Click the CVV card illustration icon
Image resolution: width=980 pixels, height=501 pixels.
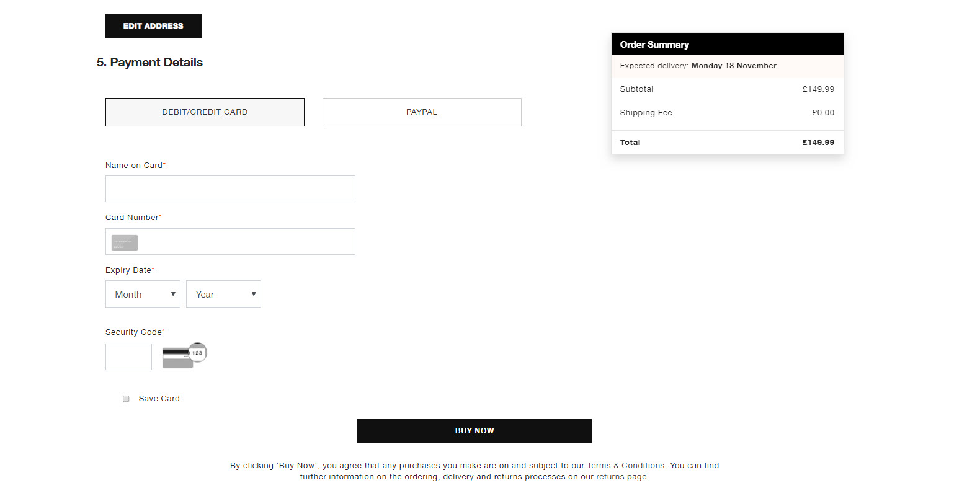(x=177, y=358)
